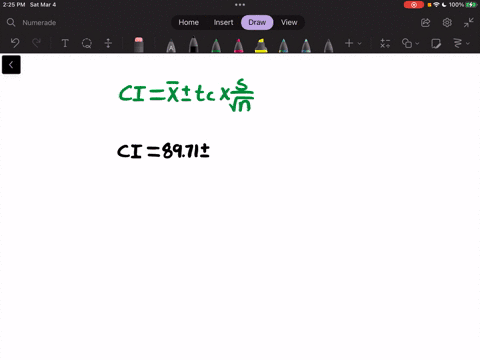
Task: Tap the black CI = 89.71 handwriting
Action: [x=163, y=151]
